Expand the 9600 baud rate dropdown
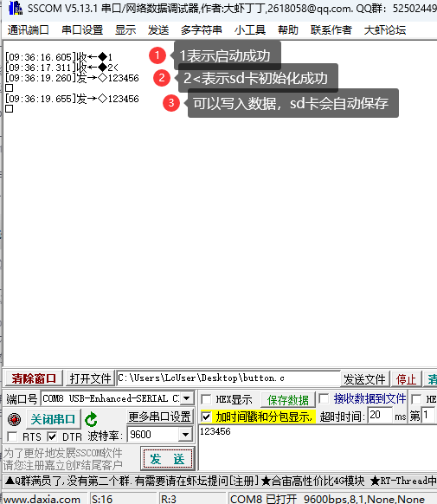 (x=185, y=435)
